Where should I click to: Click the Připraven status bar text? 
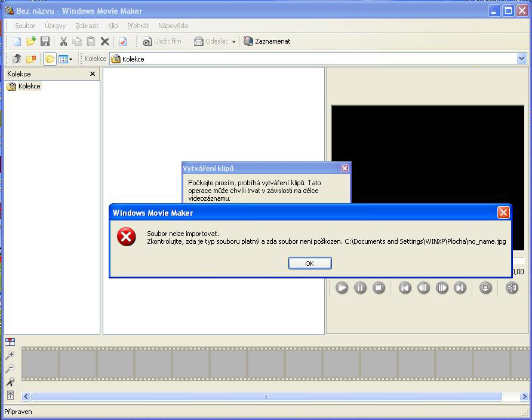click(18, 412)
